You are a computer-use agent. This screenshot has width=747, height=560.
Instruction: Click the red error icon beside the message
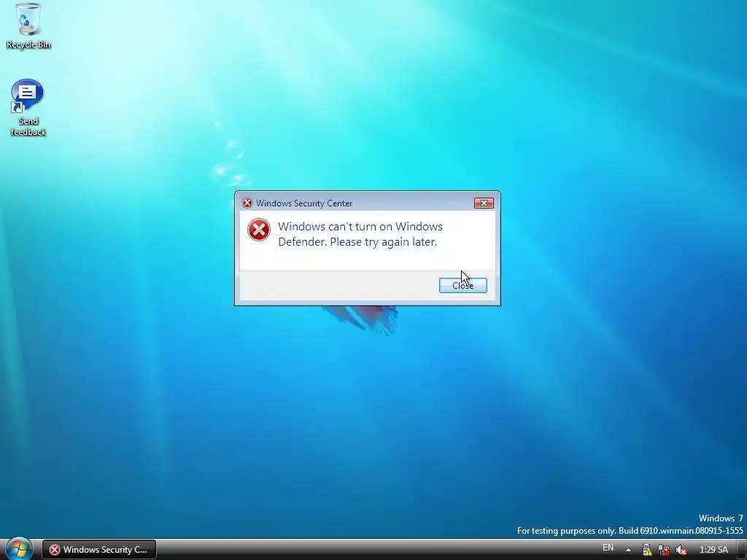[259, 230]
